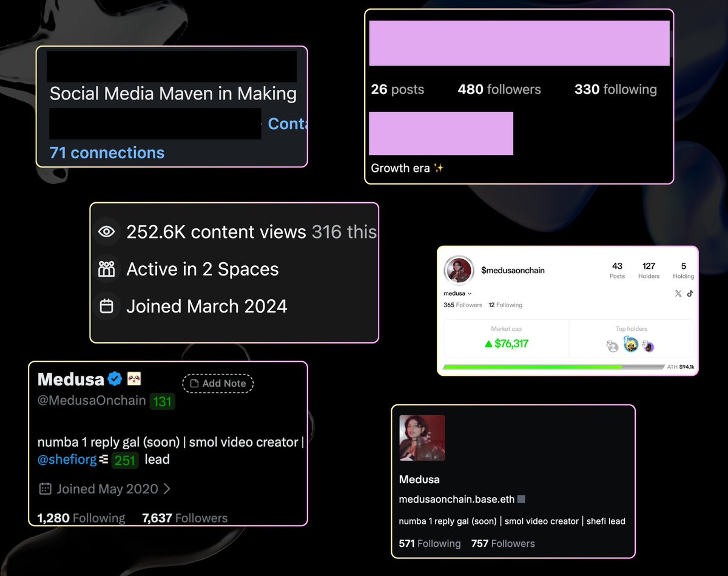Click the 'Holders' stat on the token card
728x576 pixels.
649,271
